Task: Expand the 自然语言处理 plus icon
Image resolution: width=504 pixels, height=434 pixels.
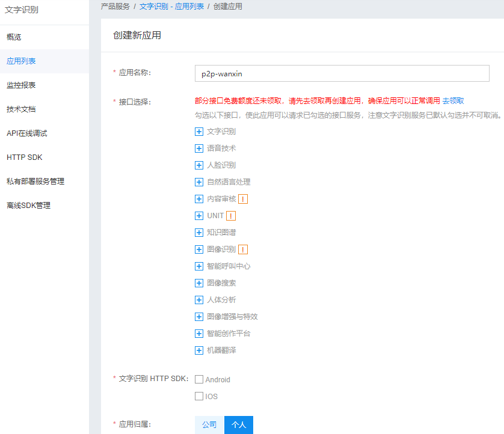Action: click(199, 182)
